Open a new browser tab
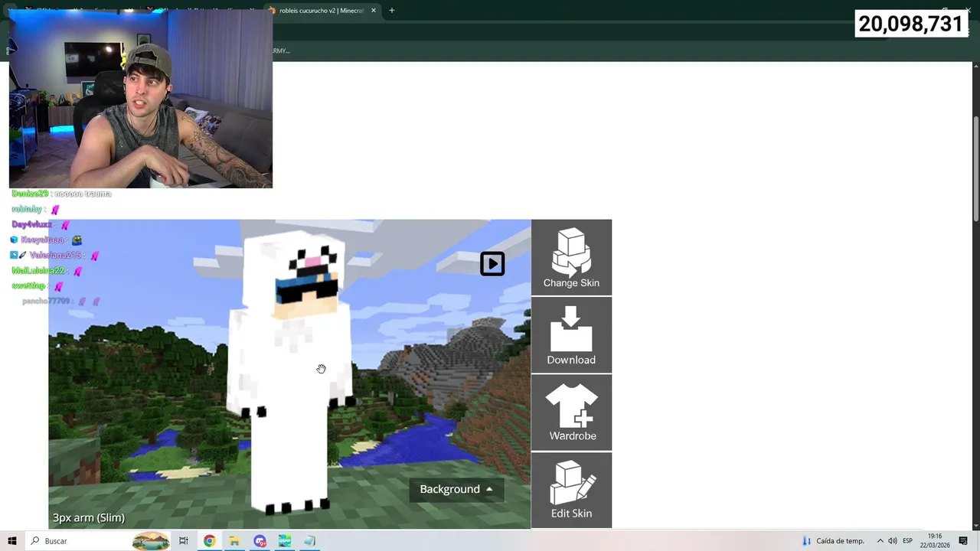This screenshot has width=980, height=551. click(x=392, y=11)
